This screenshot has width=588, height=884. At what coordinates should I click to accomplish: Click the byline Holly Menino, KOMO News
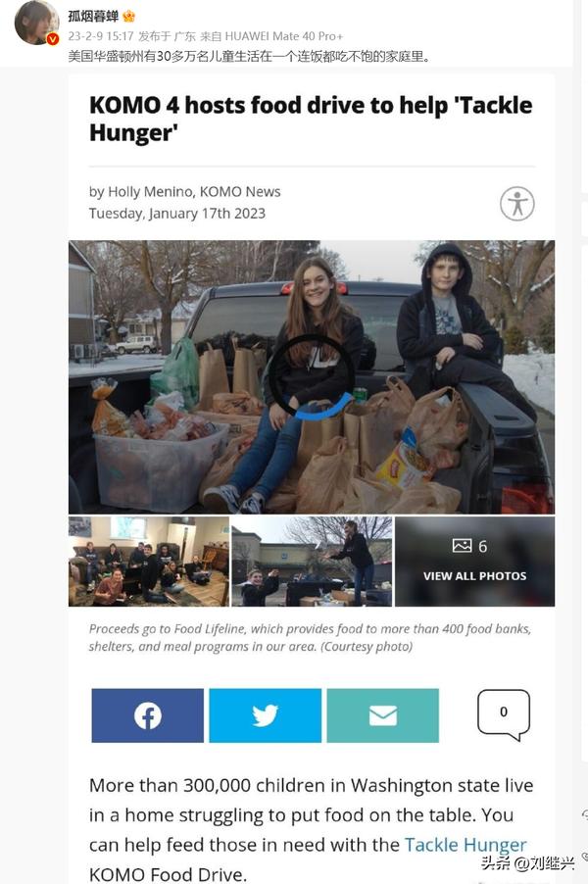tap(184, 192)
